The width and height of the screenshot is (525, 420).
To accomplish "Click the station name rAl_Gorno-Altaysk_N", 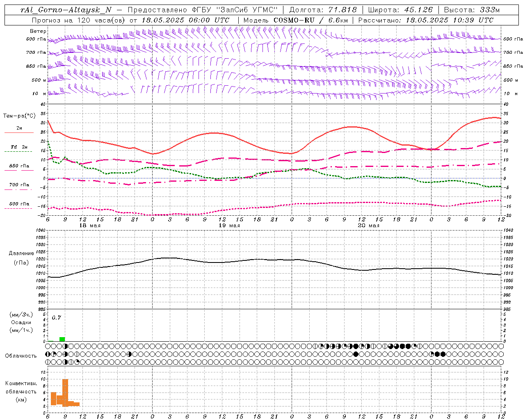I will coord(66,10).
